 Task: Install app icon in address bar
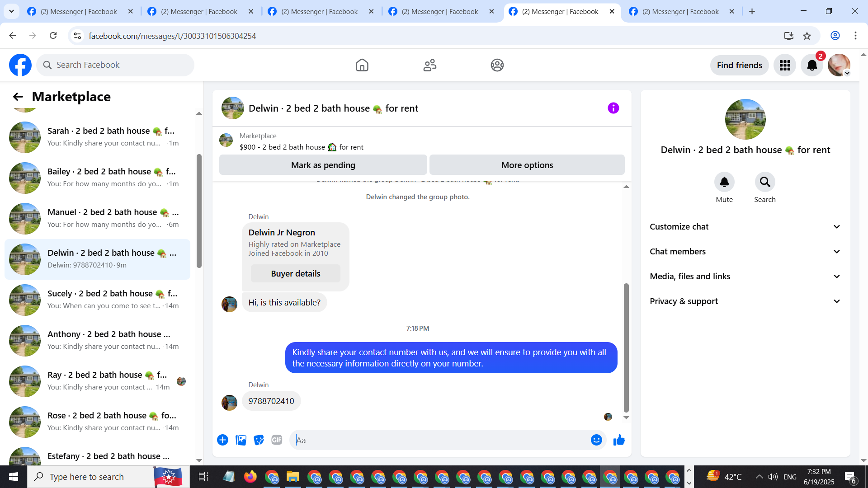(x=789, y=36)
